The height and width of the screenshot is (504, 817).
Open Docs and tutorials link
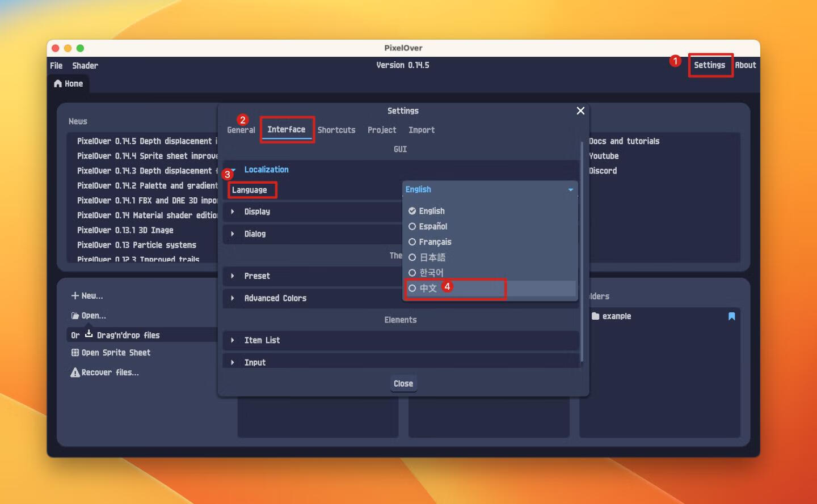pyautogui.click(x=624, y=141)
